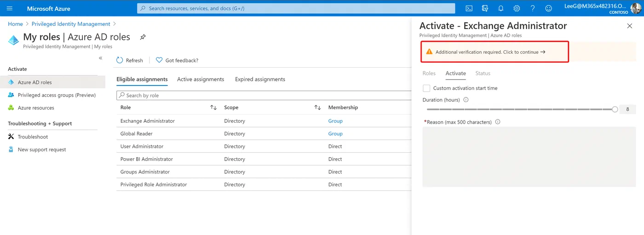Click the Reason field info icon
Viewport: 644px width, 235px height.
click(498, 122)
